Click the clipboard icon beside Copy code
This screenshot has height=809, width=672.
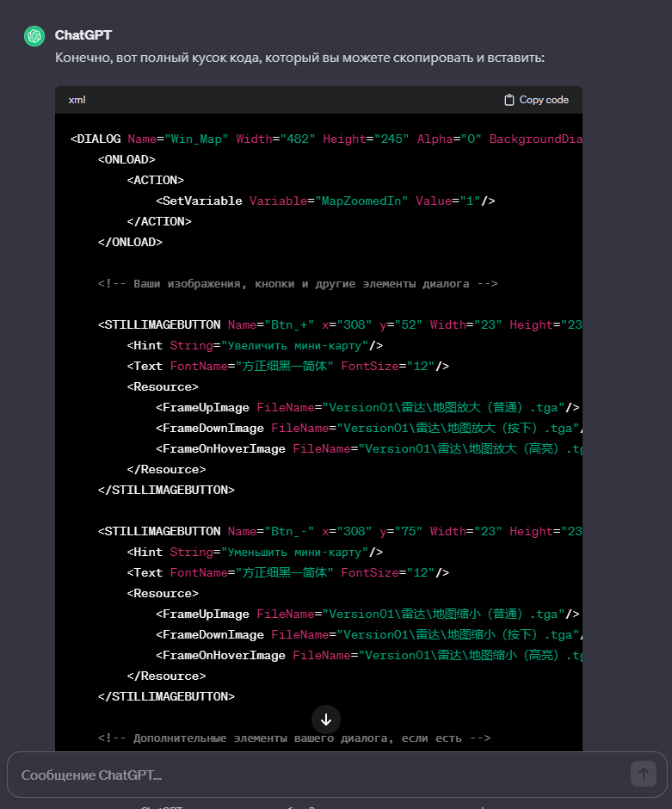point(509,100)
